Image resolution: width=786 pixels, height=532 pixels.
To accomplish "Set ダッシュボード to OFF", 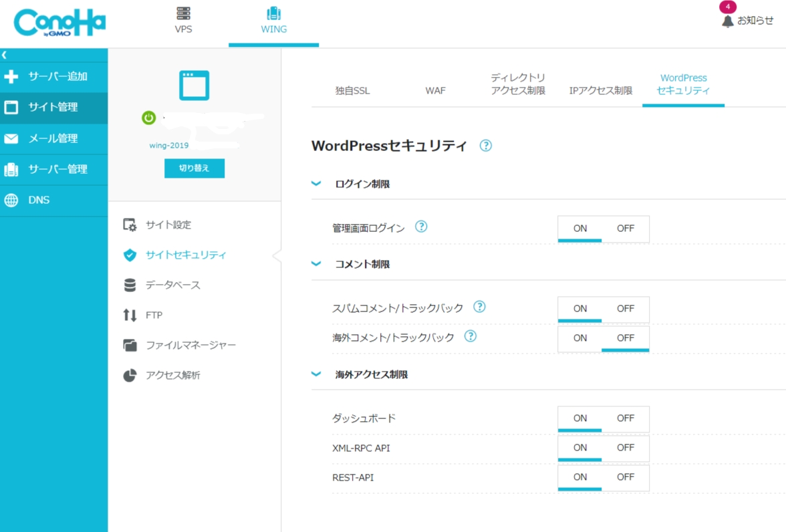I will click(x=625, y=418).
